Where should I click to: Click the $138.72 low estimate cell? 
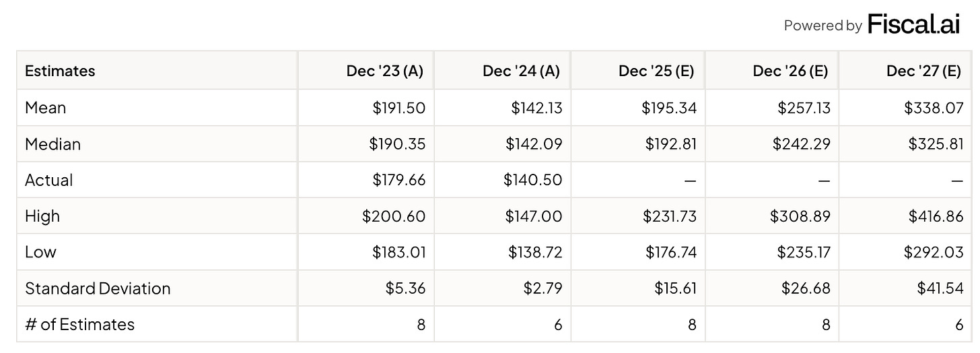point(534,252)
